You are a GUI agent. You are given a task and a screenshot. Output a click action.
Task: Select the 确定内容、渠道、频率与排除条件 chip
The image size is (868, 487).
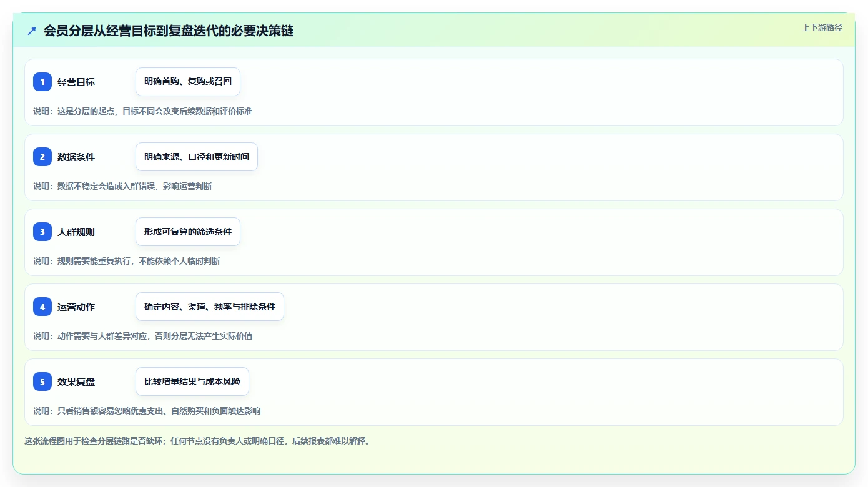210,307
